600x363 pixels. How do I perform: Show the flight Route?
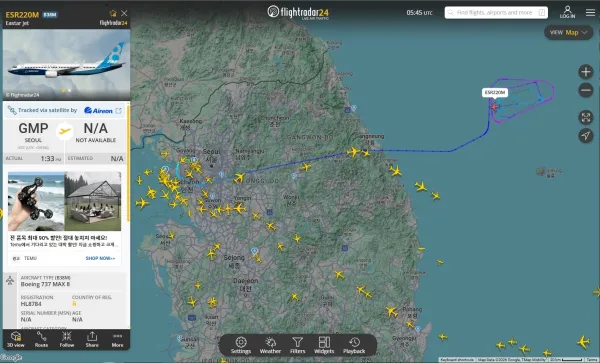click(41, 339)
